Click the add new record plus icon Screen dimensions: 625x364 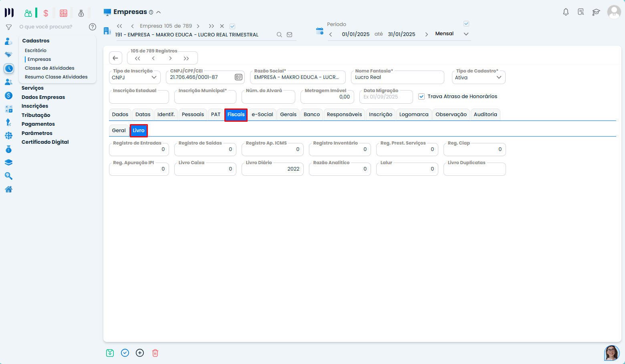click(140, 353)
